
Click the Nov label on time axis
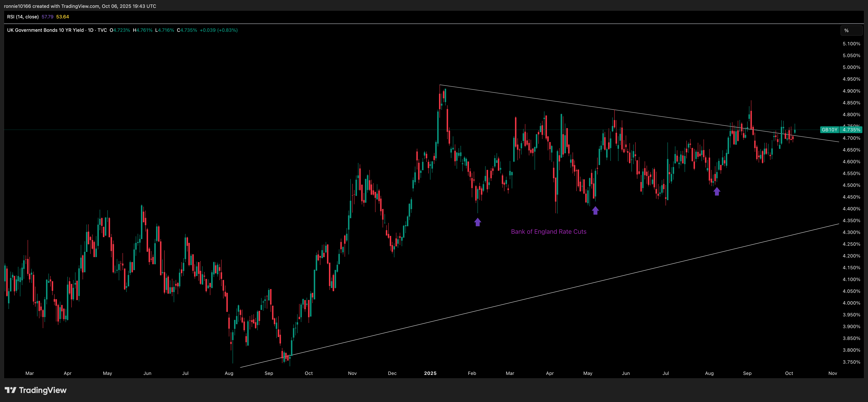(x=832, y=373)
